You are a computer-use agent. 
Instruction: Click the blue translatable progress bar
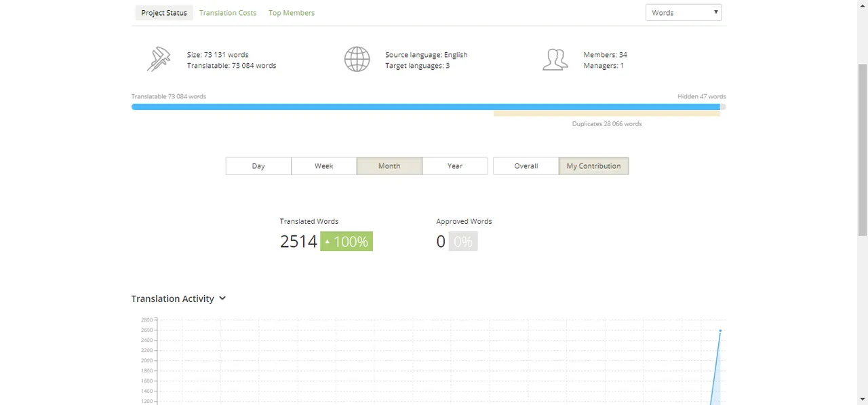point(426,107)
